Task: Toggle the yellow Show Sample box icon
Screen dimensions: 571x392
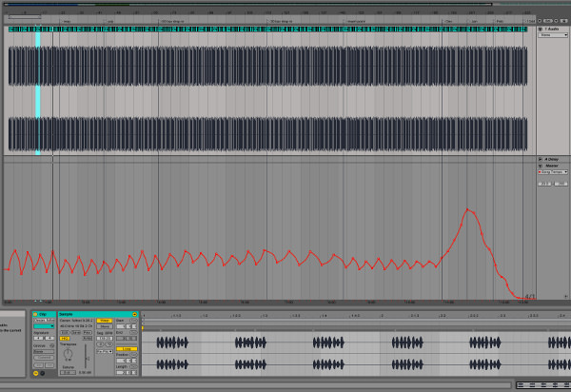Action: coord(36,373)
